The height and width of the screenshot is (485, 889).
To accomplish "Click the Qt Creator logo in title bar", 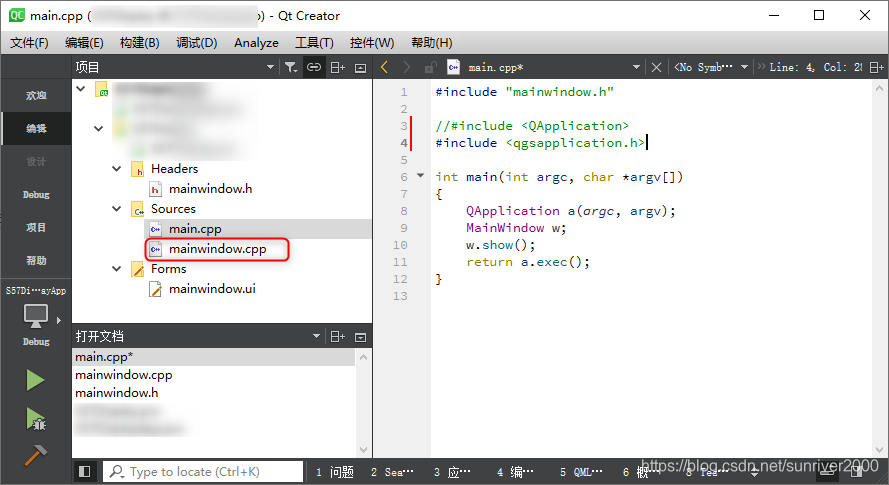I will coord(16,15).
